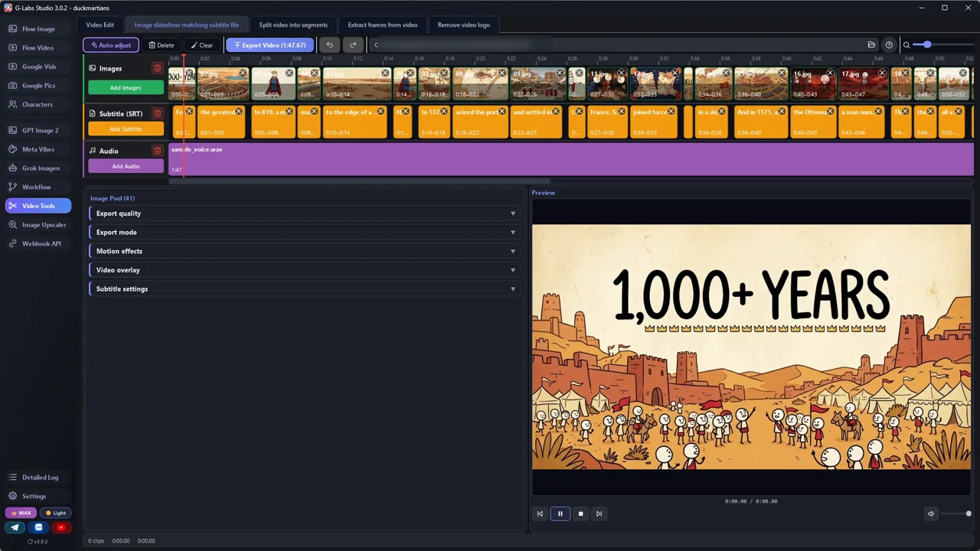
Task: Click the Add Audio button
Action: (x=126, y=166)
